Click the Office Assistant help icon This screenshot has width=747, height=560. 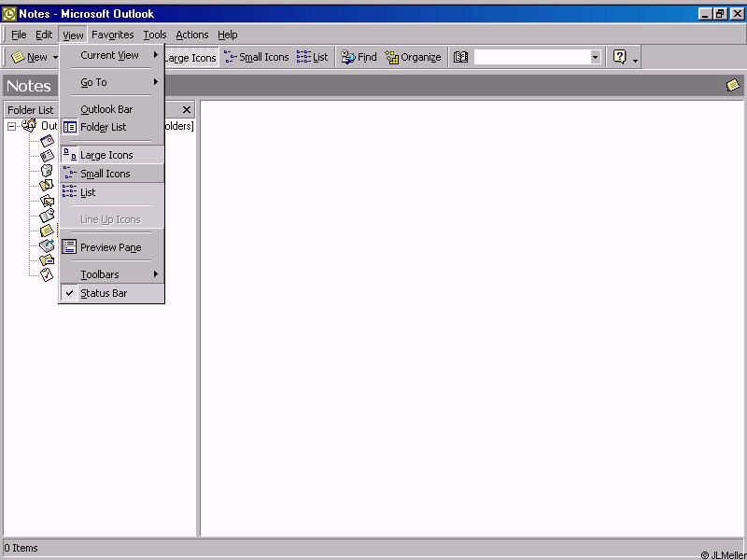pyautogui.click(x=619, y=57)
